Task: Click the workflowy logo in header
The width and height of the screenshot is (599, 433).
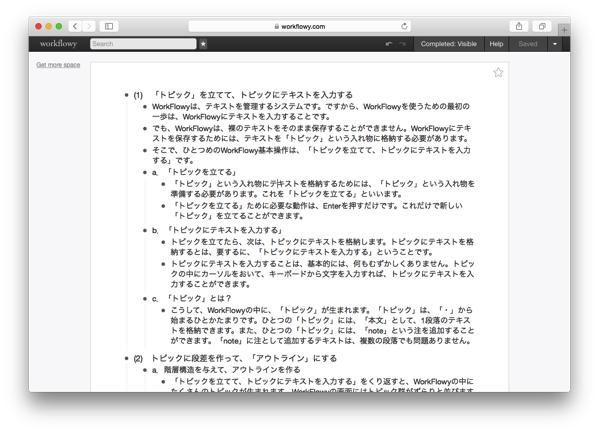Action: [58, 44]
